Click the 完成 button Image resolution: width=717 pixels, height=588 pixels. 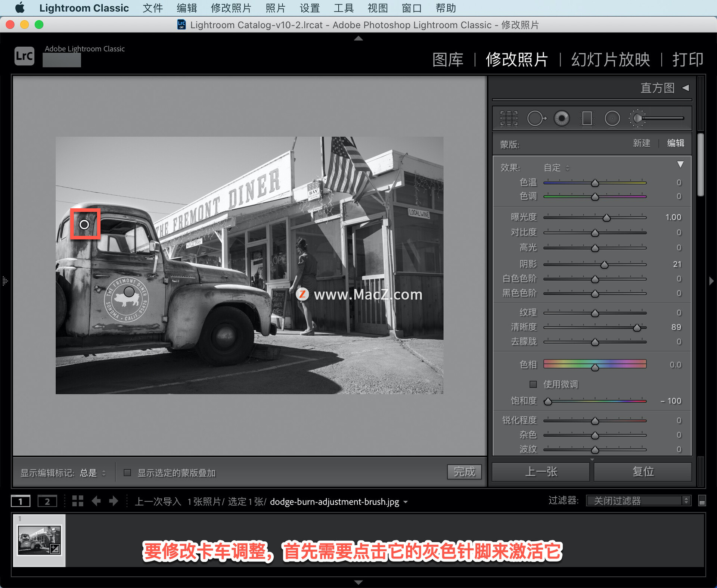[464, 472]
